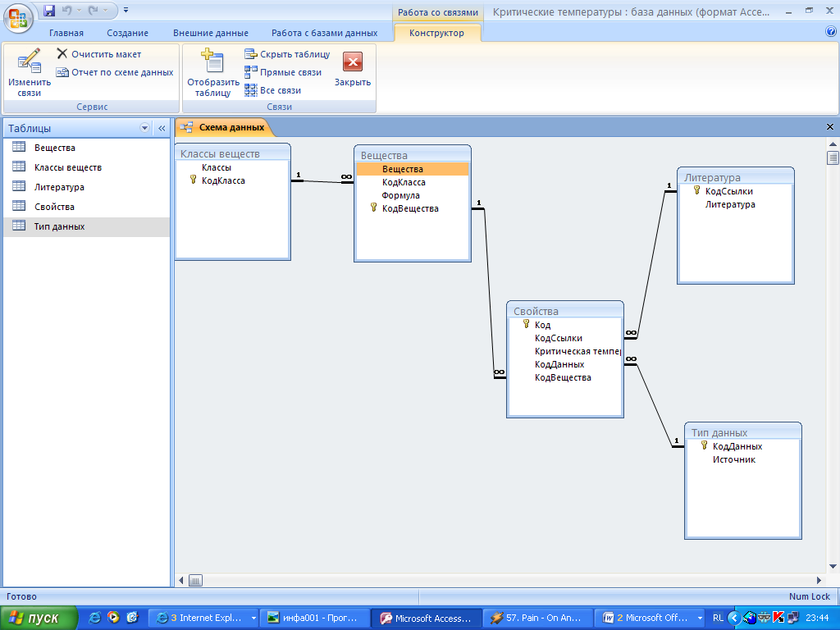Select КодДанных key field in Тип данных
This screenshot has height=630, width=840.
click(737, 446)
